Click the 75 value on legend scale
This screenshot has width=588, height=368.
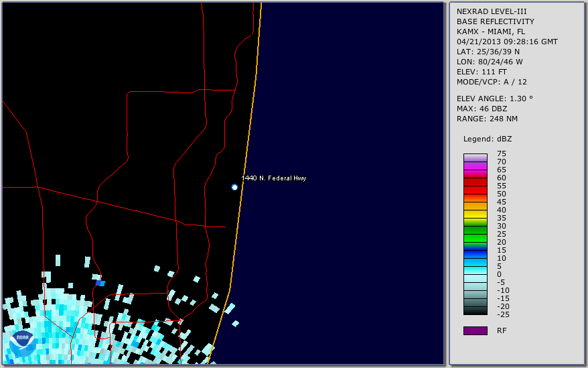502,154
